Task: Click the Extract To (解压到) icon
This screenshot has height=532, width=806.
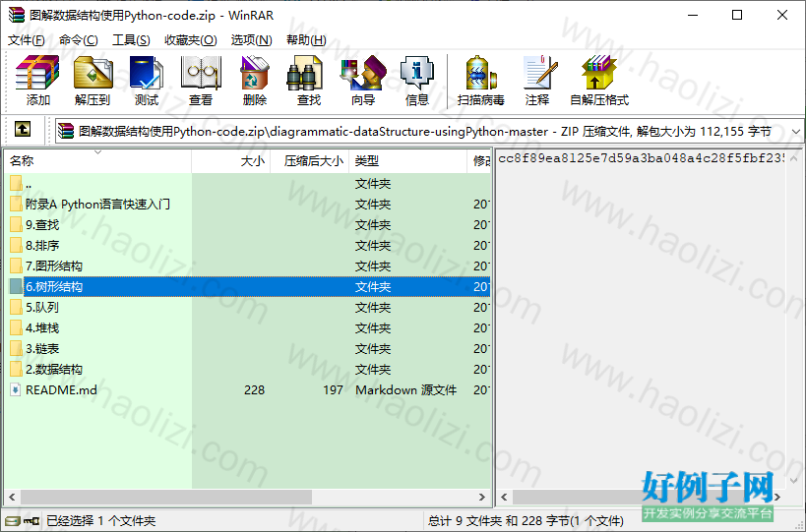Action: click(x=93, y=73)
